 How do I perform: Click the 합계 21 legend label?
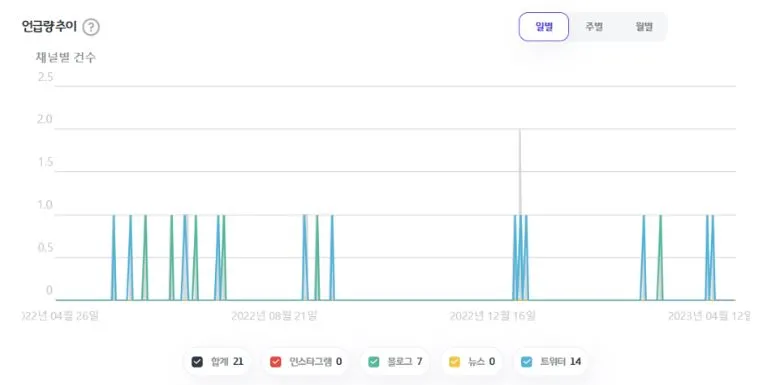pos(227,362)
